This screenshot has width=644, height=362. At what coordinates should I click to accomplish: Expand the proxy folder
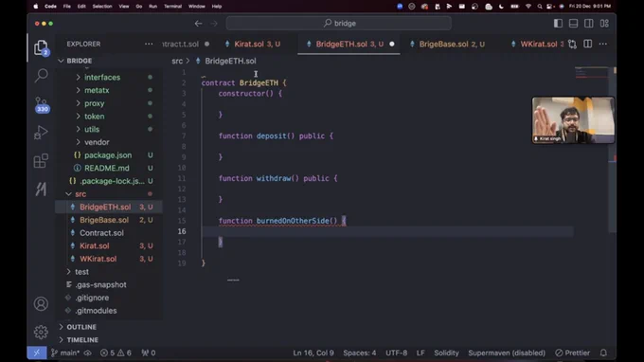coord(95,103)
